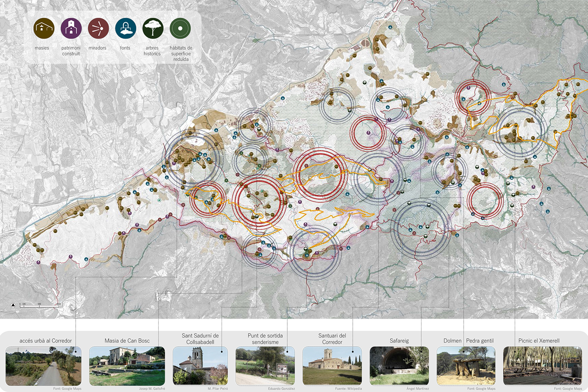Click the Masia de Can Bosc title

pyautogui.click(x=127, y=341)
